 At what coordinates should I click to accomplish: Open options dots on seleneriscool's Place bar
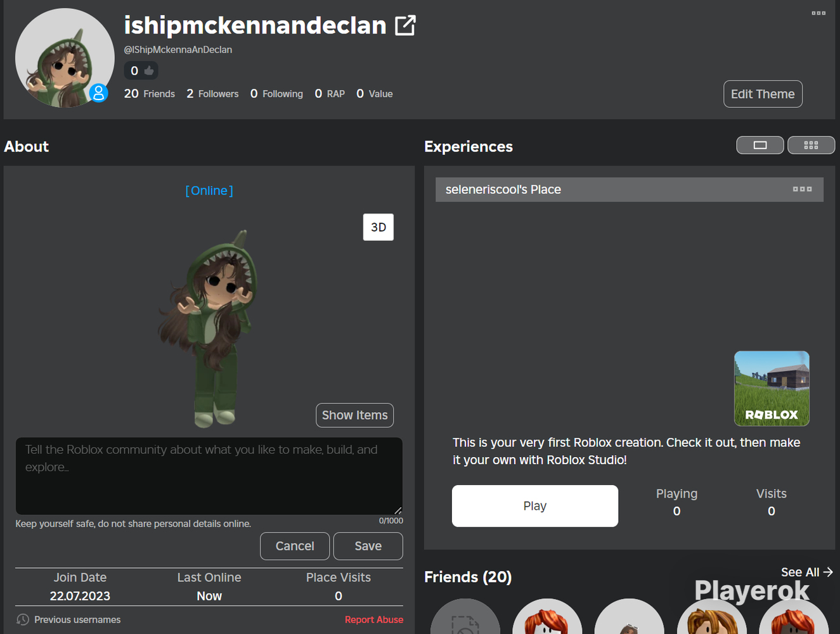coord(802,189)
